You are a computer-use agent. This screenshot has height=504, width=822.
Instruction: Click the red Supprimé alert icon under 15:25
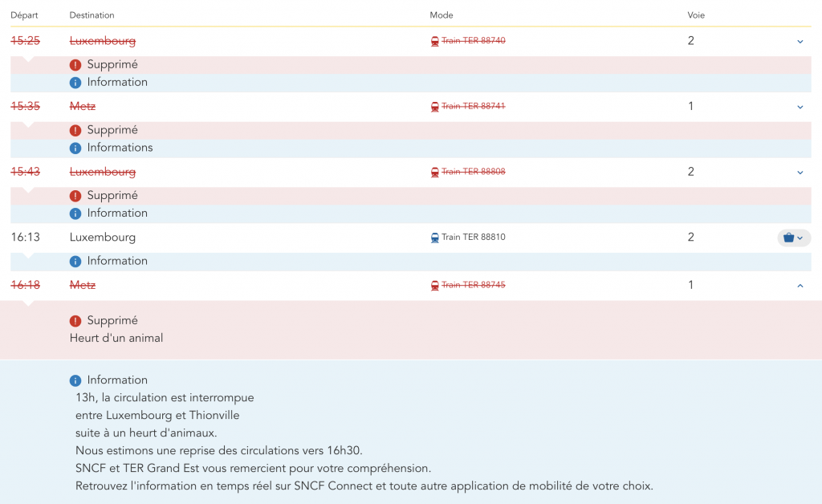click(x=75, y=65)
